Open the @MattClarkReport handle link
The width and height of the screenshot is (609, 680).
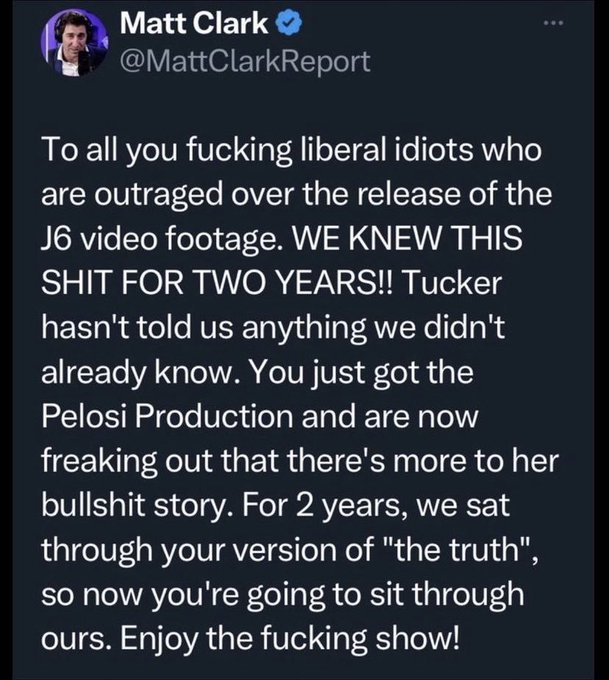click(x=244, y=60)
